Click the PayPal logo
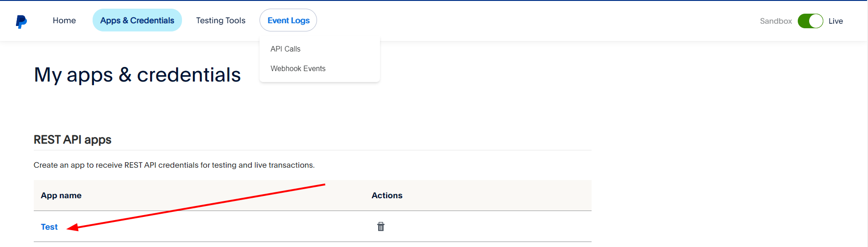 tap(21, 21)
